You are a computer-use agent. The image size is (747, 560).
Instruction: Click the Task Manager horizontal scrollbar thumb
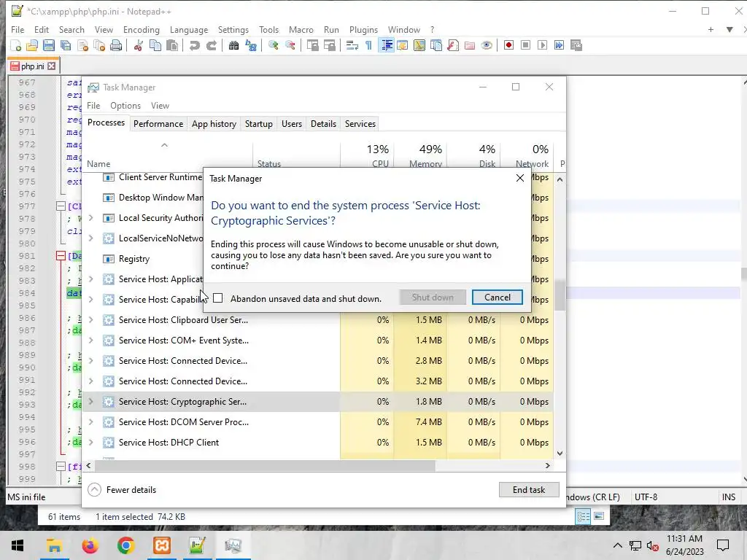coord(264,466)
